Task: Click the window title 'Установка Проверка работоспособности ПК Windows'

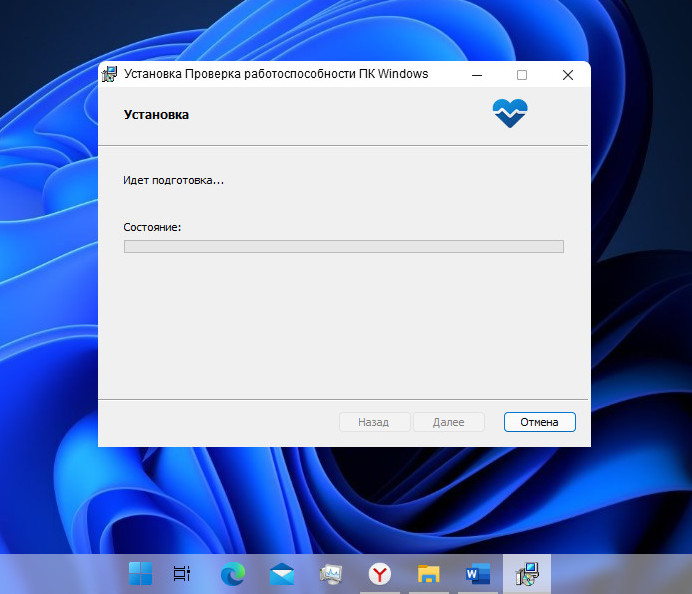Action: coord(276,74)
